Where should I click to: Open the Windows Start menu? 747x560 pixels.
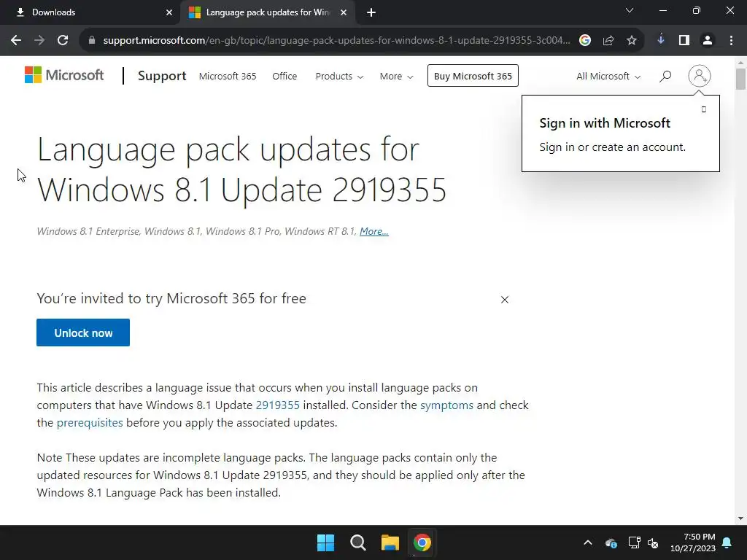coord(326,542)
